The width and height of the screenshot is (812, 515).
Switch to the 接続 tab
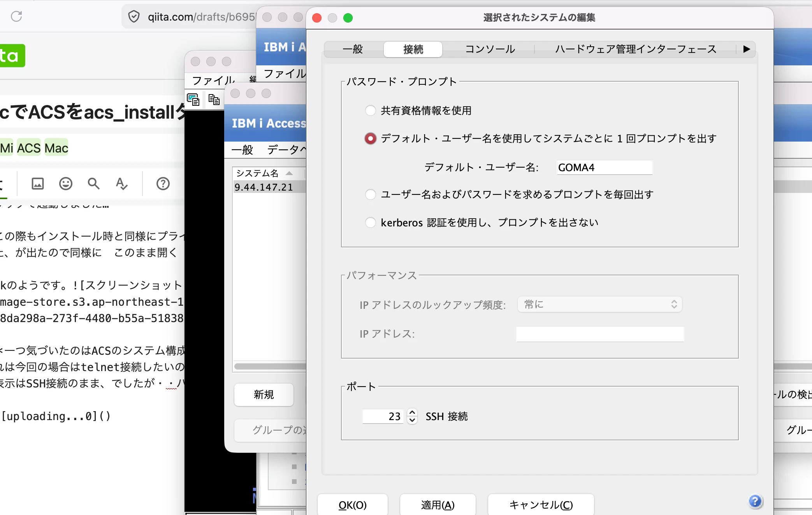tap(413, 49)
